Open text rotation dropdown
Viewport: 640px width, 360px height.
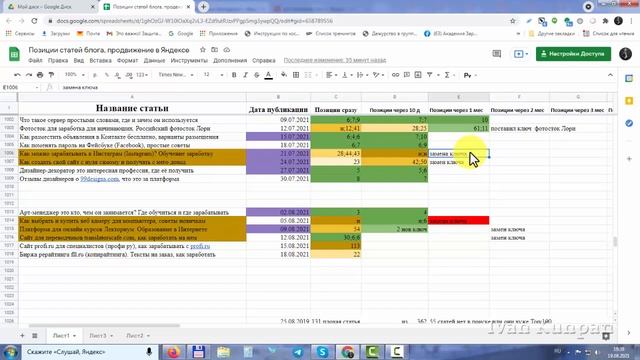[378, 75]
